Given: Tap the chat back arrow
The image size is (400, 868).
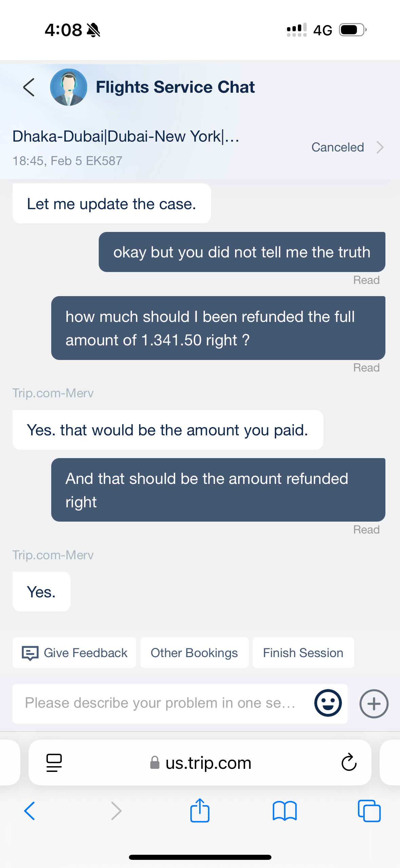Looking at the screenshot, I should pos(29,87).
